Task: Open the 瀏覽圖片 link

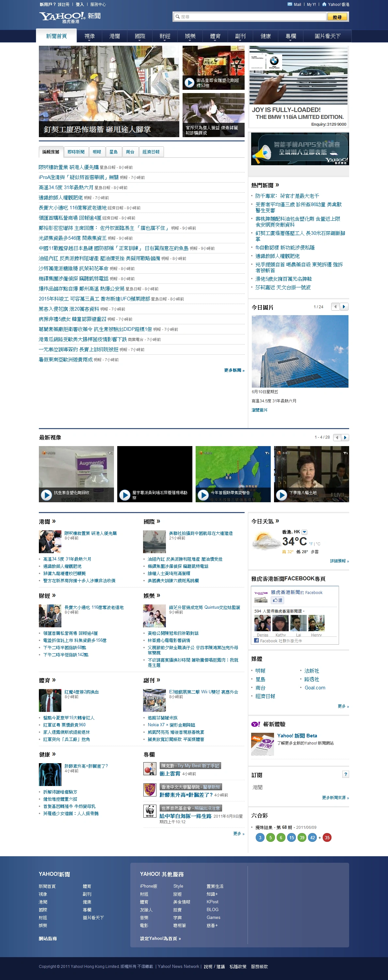Action: [259, 410]
